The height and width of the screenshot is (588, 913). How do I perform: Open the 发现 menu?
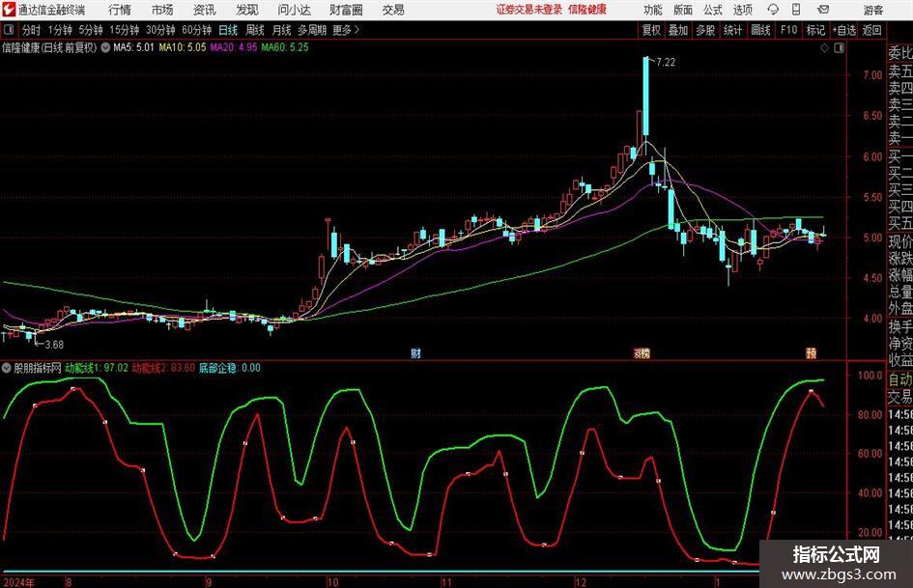pos(247,10)
